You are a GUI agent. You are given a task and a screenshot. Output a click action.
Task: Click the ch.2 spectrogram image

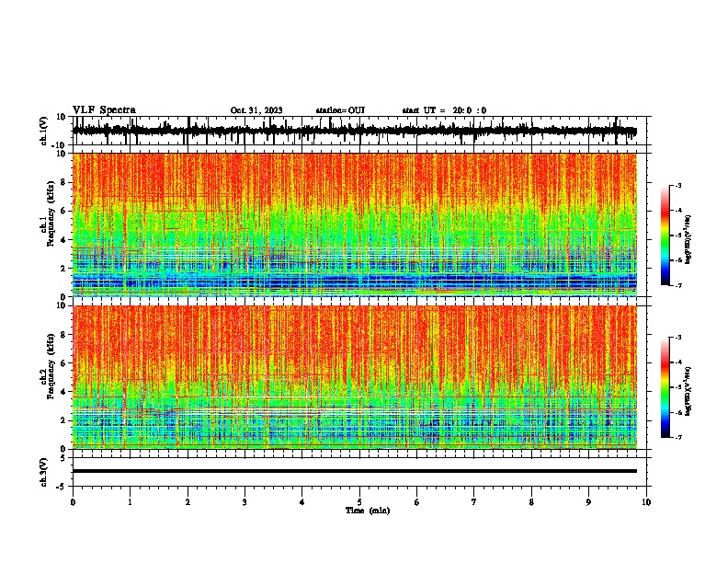[x=355, y=377]
